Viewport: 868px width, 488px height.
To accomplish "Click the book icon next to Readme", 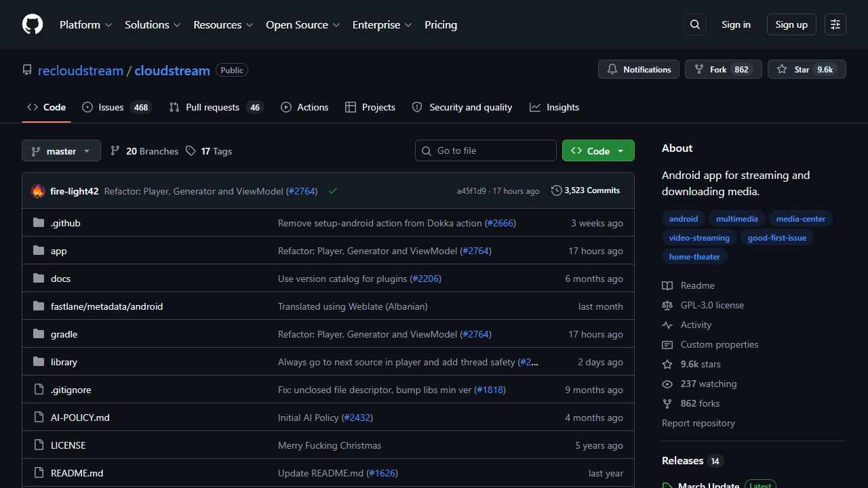I will point(667,286).
